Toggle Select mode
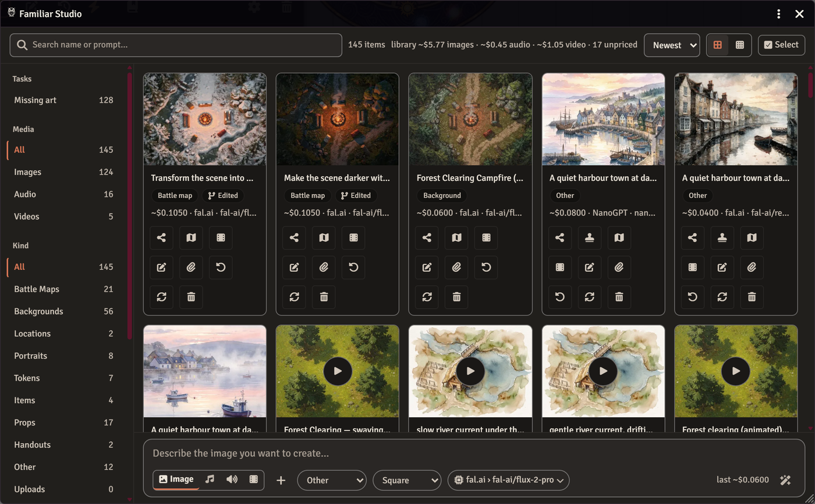 click(x=781, y=45)
